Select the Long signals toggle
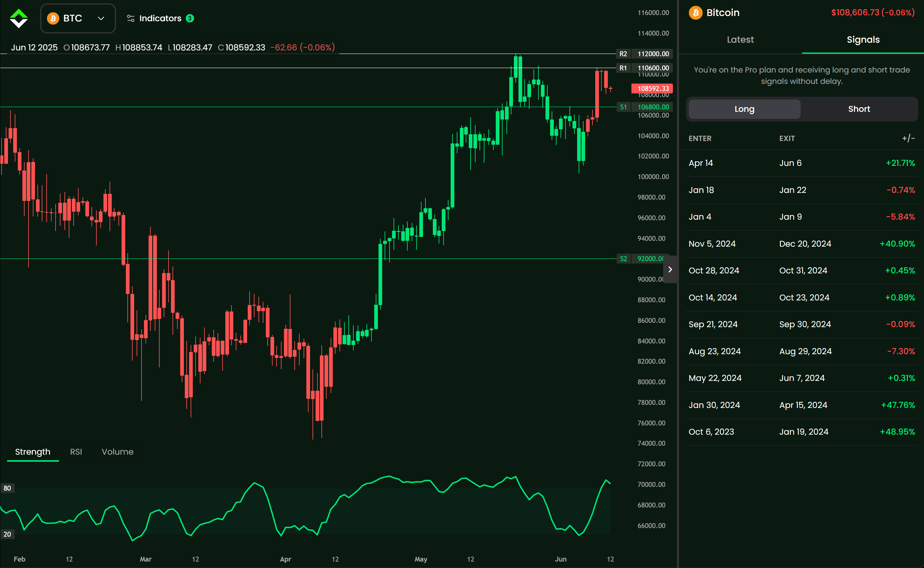Screen dimensions: 924x568 click(744, 109)
